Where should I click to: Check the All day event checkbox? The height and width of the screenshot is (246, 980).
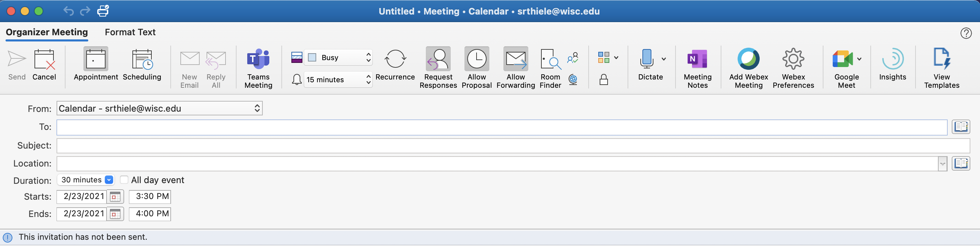point(124,180)
